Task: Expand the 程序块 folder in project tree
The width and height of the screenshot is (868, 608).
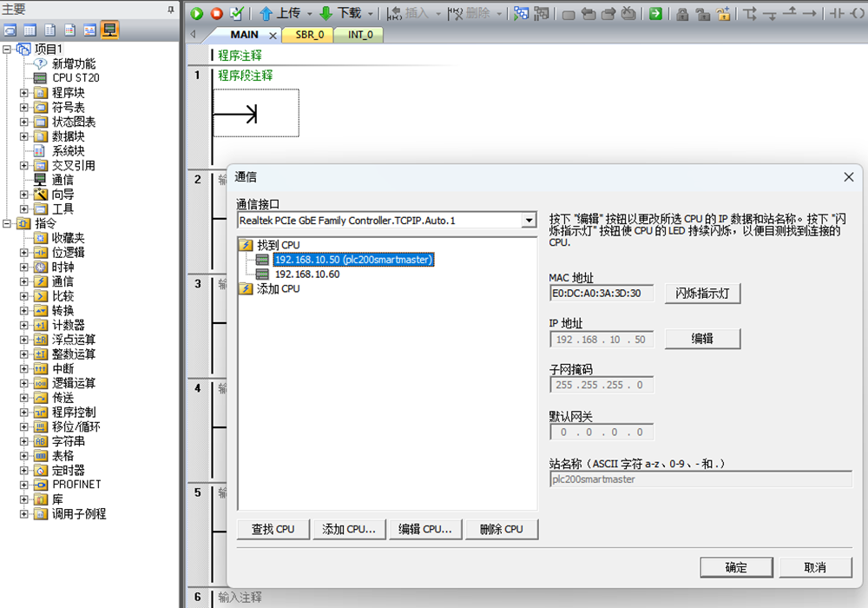Action: [24, 93]
